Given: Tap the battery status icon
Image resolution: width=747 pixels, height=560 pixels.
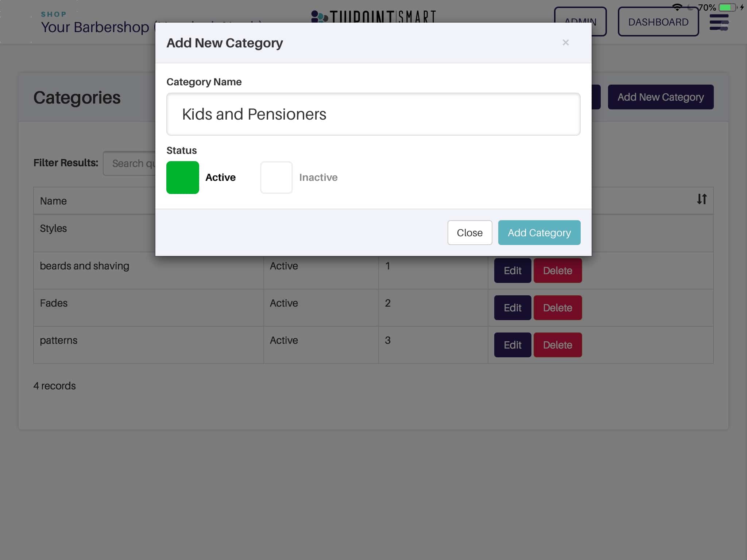Looking at the screenshot, I should (727, 7).
